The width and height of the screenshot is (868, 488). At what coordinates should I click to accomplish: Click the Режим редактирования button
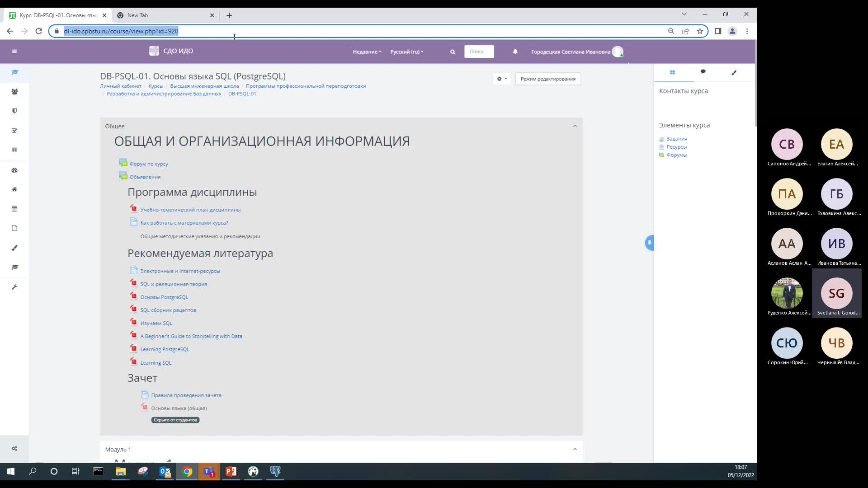[x=548, y=79]
